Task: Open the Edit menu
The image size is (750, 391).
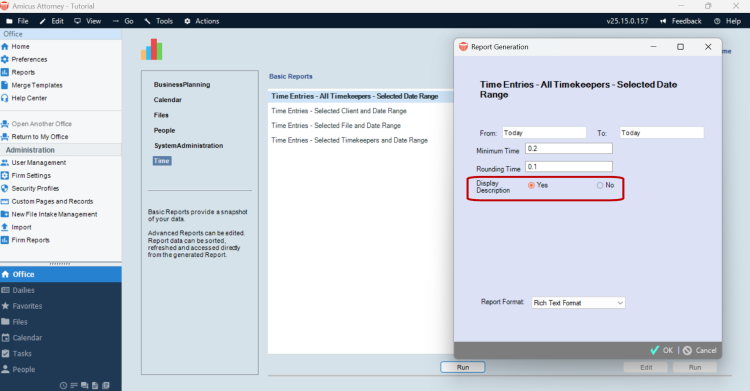Action: point(52,21)
